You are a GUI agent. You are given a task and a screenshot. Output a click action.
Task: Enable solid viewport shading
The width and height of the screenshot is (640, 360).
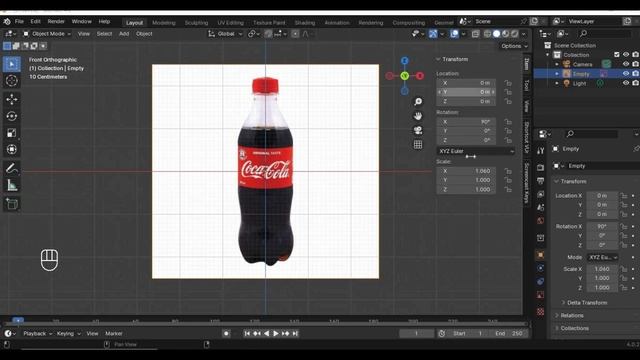click(496, 34)
